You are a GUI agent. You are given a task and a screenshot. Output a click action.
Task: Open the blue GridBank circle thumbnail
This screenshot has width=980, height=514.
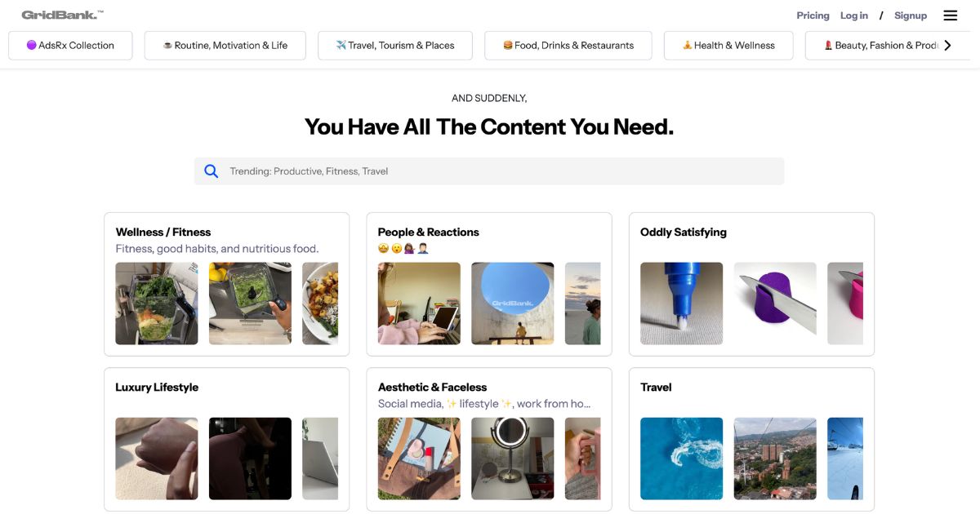[x=513, y=304]
